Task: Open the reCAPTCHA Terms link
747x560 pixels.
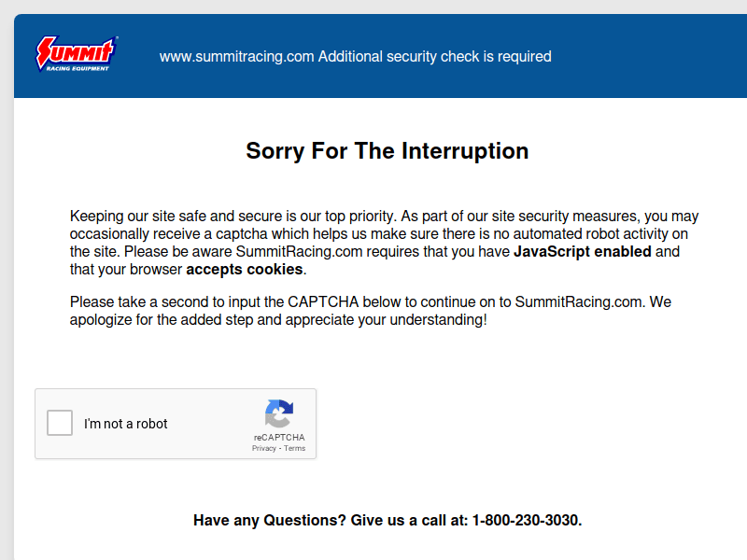Action: click(295, 448)
